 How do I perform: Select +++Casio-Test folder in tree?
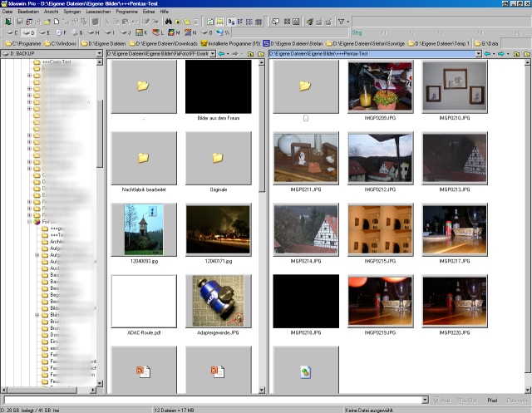52,62
